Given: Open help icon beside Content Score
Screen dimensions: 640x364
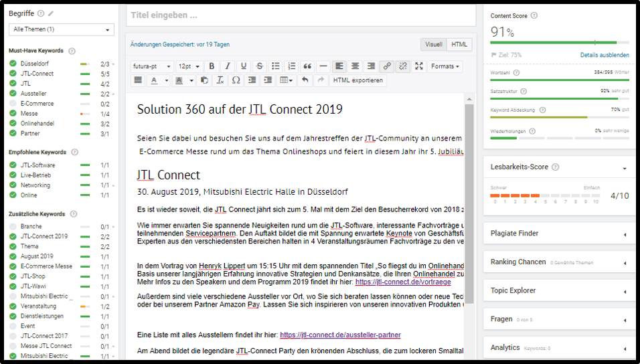Looking at the screenshot, I should [x=534, y=15].
